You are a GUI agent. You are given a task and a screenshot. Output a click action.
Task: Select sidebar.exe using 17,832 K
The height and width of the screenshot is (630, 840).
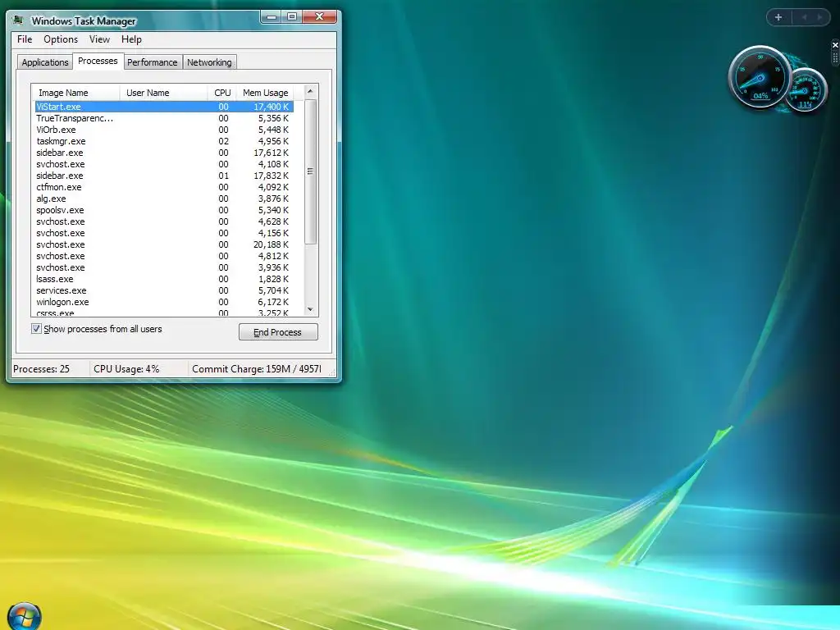(x=164, y=176)
